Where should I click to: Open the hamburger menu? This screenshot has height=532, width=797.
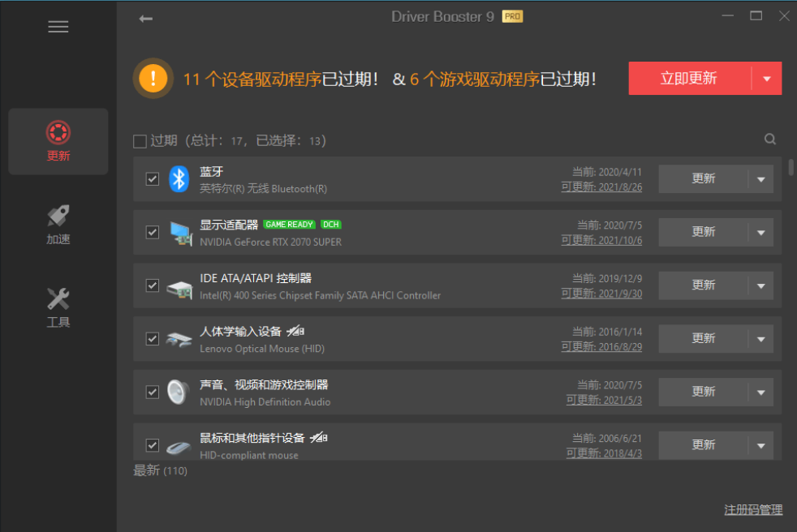click(x=58, y=26)
